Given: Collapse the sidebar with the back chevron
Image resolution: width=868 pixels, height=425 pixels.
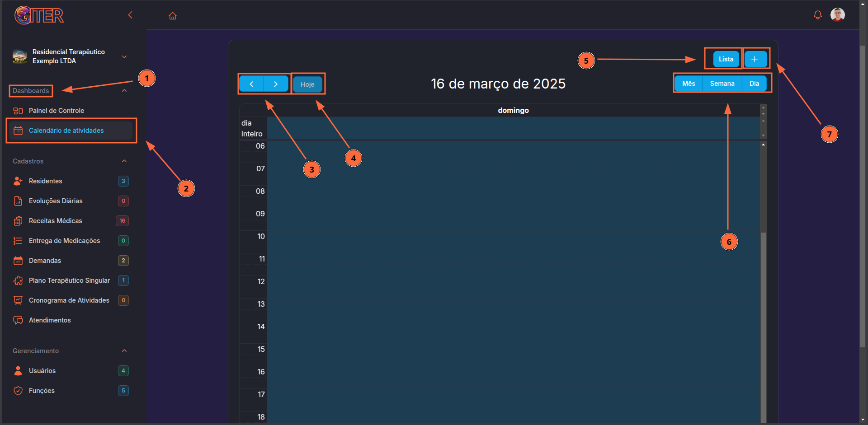Looking at the screenshot, I should (x=130, y=15).
